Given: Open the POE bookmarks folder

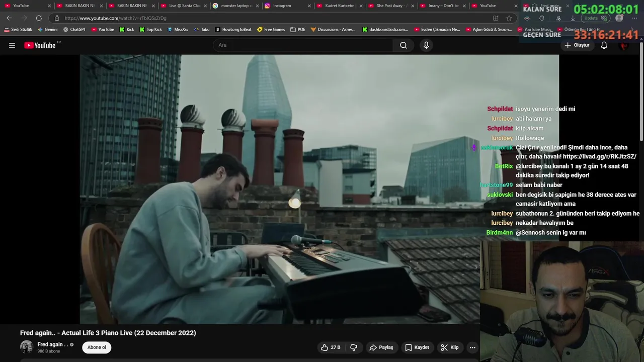Looking at the screenshot, I should click(x=298, y=30).
